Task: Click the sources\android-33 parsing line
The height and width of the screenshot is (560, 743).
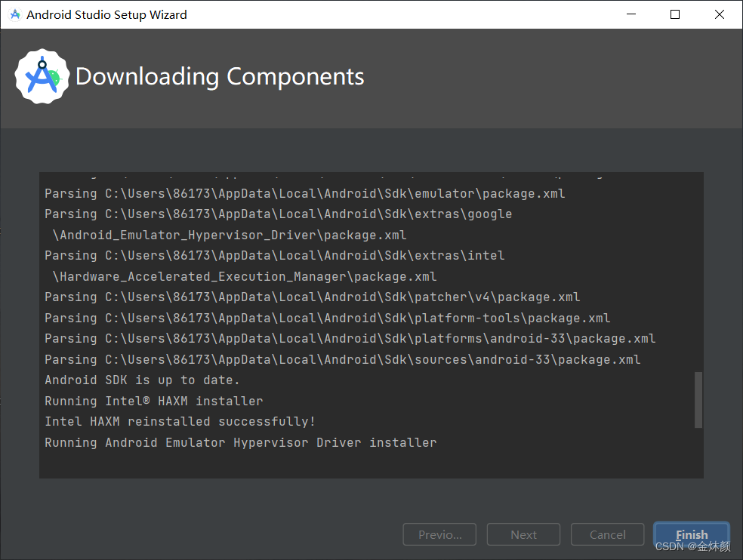Action: coord(343,359)
